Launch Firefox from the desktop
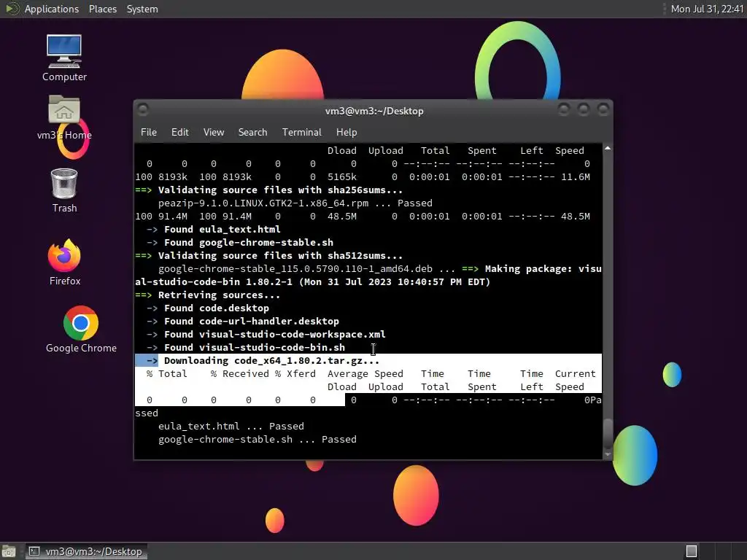Image resolution: width=747 pixels, height=560 pixels. coord(64,262)
